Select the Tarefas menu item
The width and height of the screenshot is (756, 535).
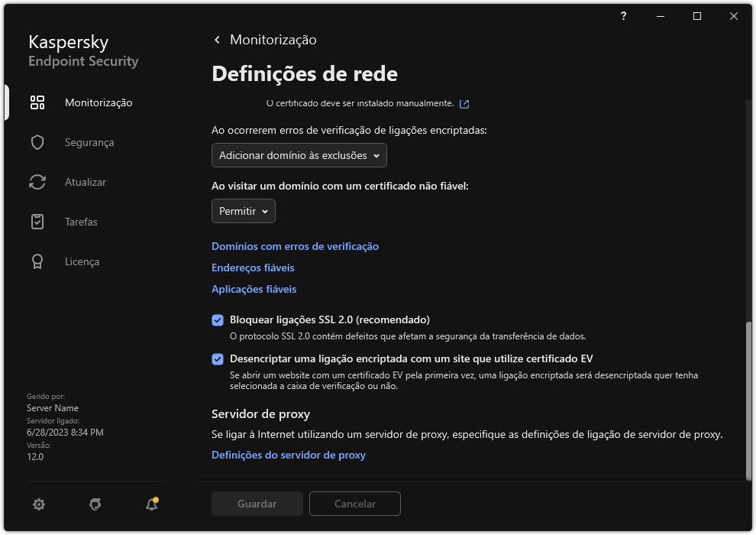pyautogui.click(x=81, y=222)
